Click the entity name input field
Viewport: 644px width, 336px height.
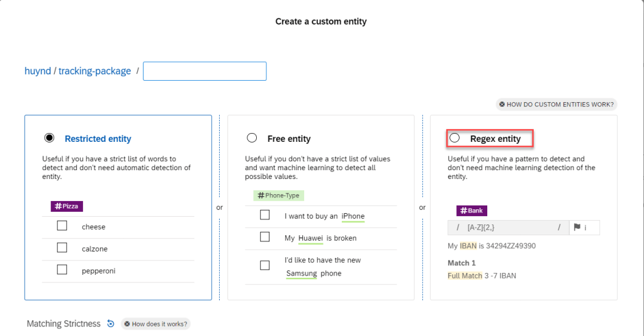coord(205,71)
